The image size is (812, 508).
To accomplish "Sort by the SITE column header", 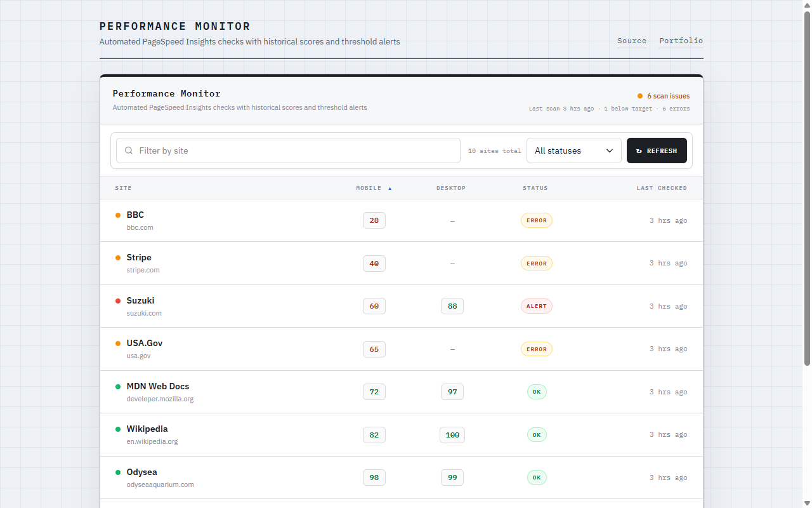I will (123, 188).
